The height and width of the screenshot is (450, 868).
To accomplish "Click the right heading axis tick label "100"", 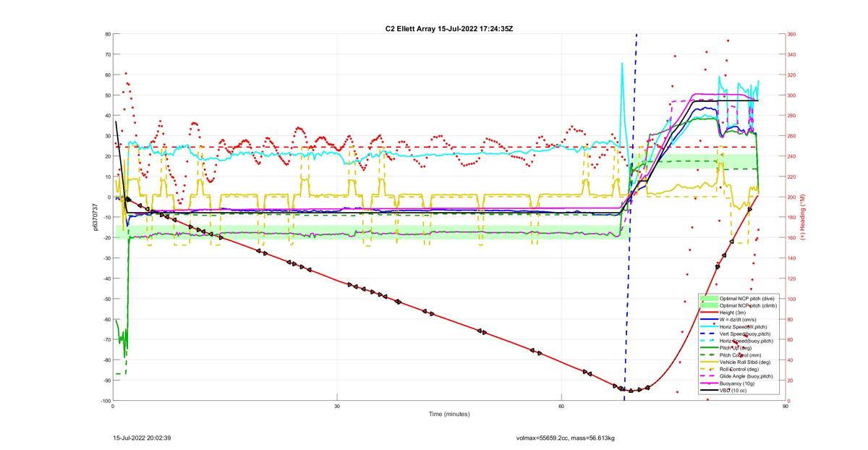I will point(793,299).
